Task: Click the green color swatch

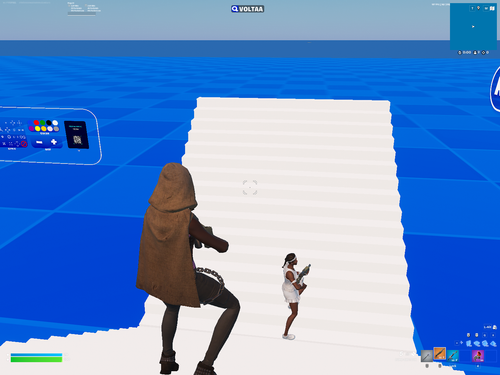Action: pos(43,123)
